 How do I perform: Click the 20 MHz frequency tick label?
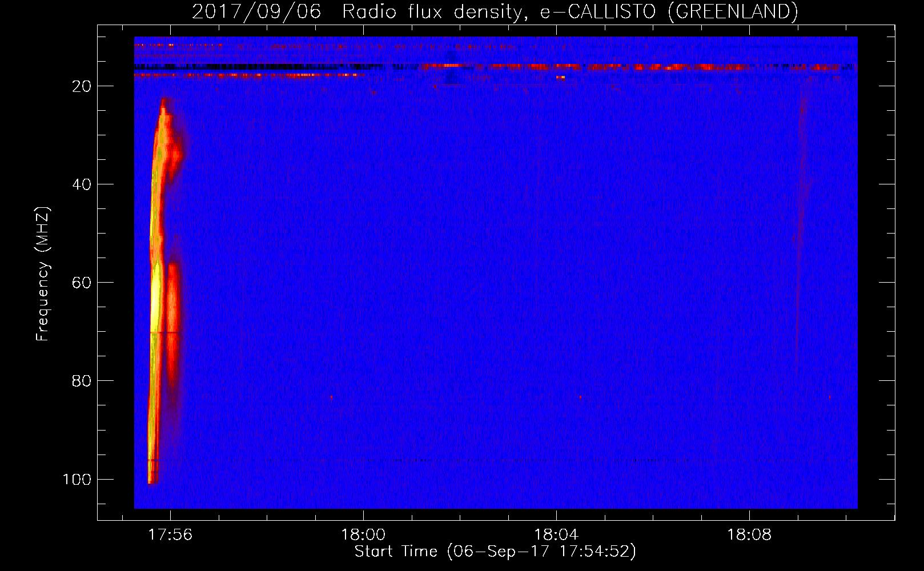point(82,86)
